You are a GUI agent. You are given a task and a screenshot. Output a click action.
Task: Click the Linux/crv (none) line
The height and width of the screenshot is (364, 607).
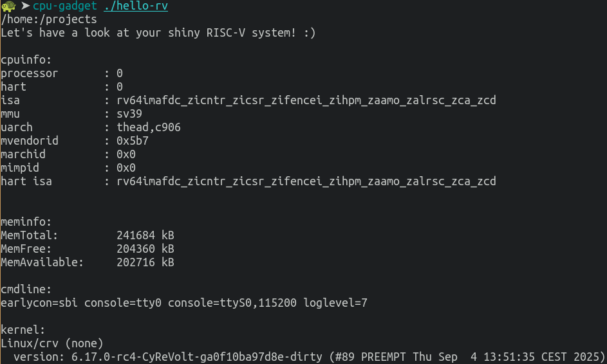point(52,343)
